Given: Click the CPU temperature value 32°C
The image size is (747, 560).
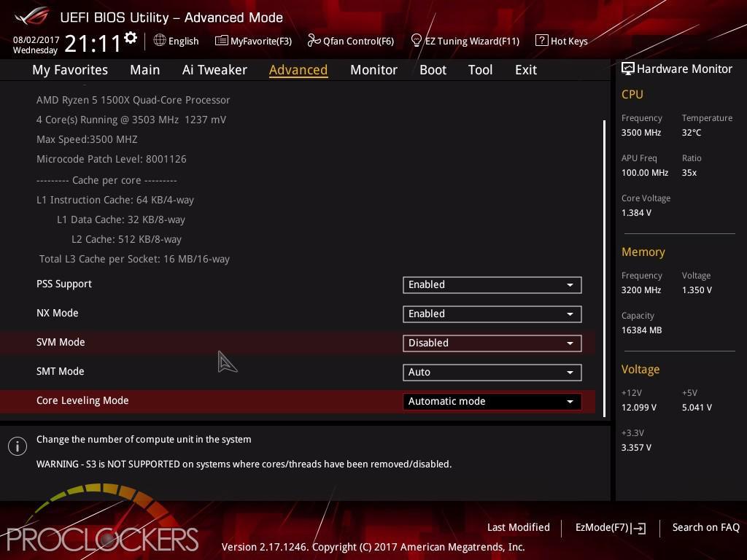Looking at the screenshot, I should coord(692,133).
